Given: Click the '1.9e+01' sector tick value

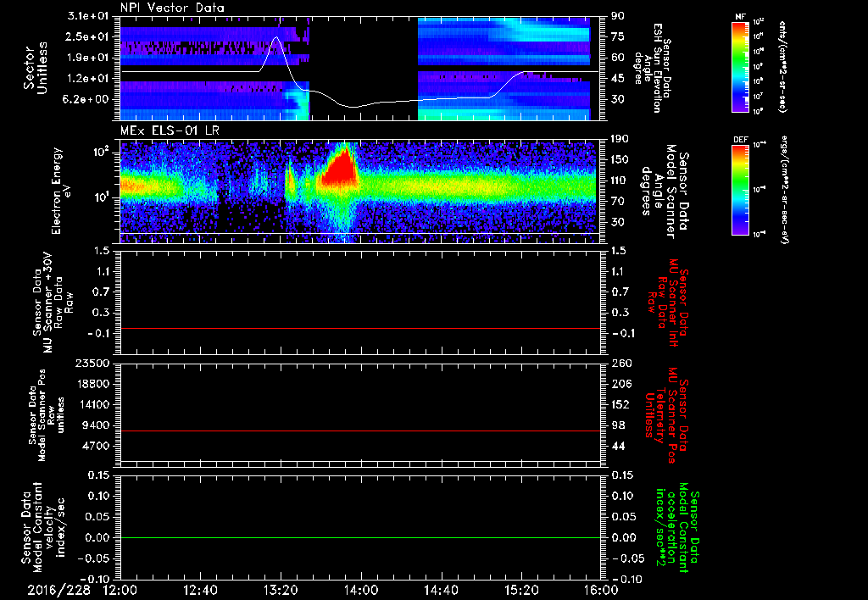Looking at the screenshot, I should click(88, 58).
